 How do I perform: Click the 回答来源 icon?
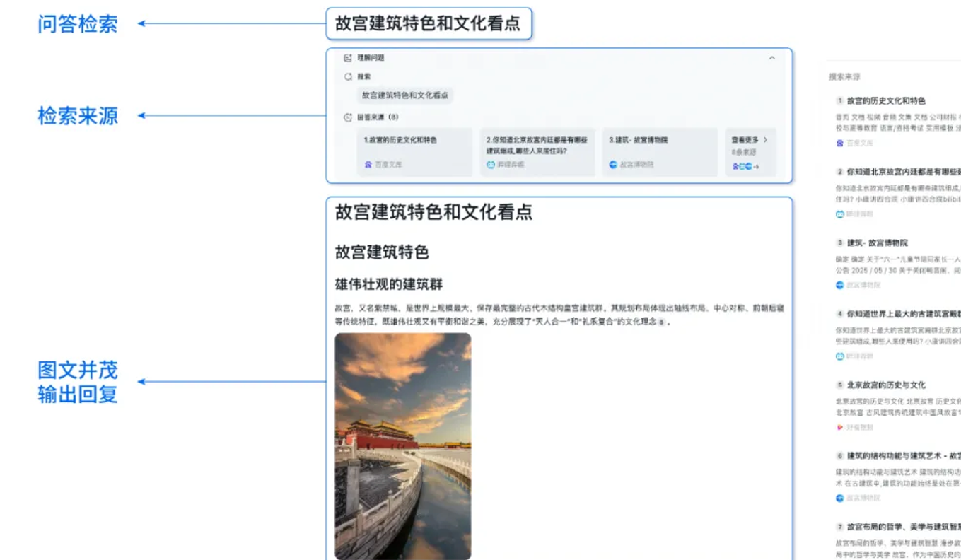pos(347,117)
